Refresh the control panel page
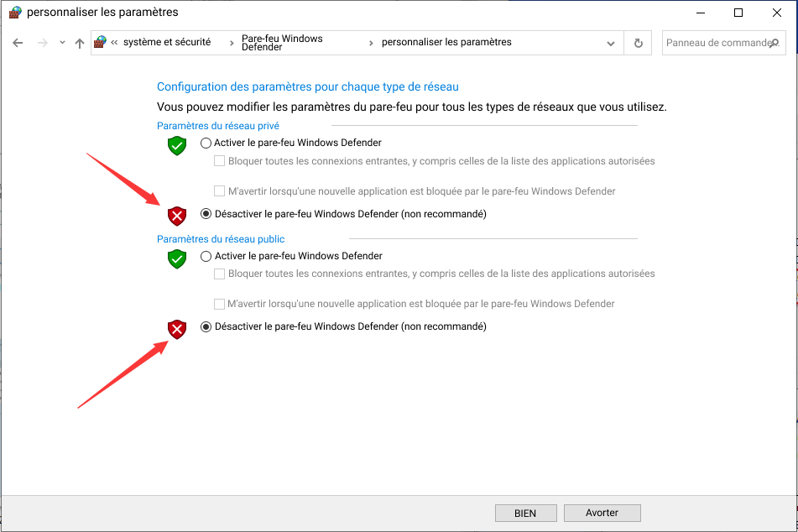This screenshot has width=798, height=532. [x=639, y=44]
